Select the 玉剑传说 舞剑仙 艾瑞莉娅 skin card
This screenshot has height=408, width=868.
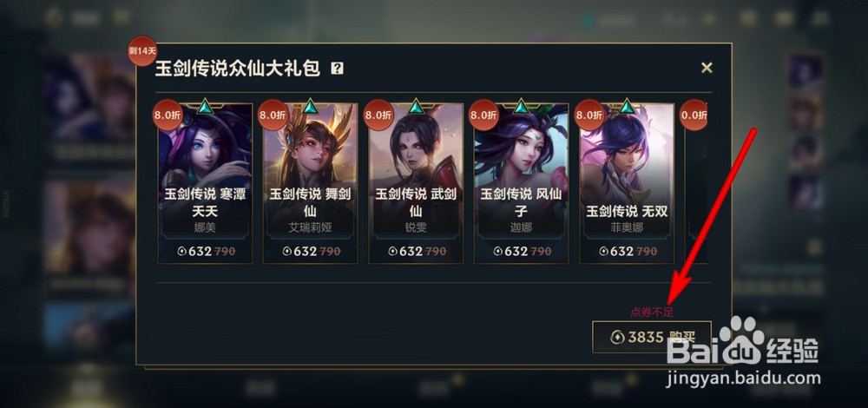pos(310,183)
